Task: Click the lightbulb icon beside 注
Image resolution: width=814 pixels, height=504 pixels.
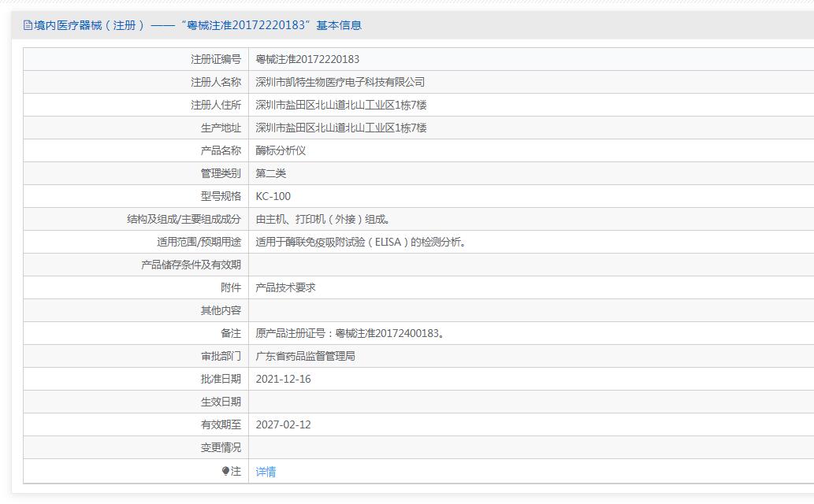Action: 225,471
